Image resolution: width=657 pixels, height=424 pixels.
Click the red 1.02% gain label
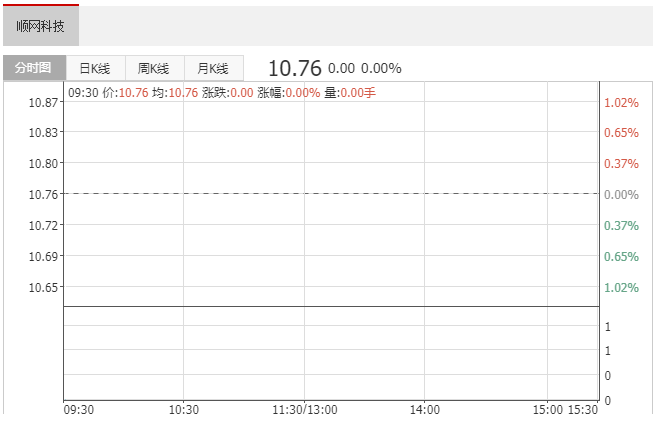[x=621, y=103]
